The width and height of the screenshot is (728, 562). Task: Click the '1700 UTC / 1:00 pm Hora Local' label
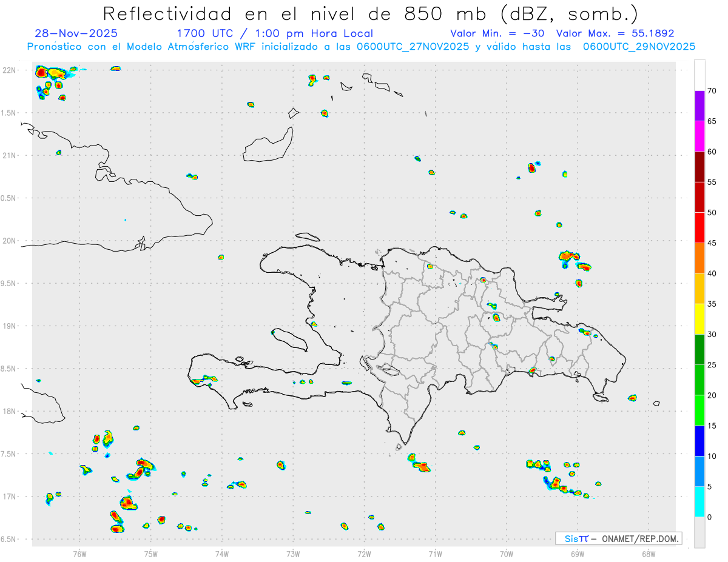275,33
